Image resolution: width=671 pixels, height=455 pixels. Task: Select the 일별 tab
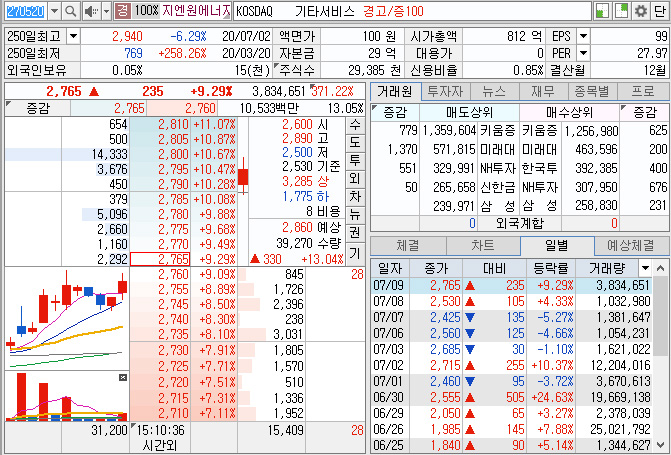click(x=557, y=246)
